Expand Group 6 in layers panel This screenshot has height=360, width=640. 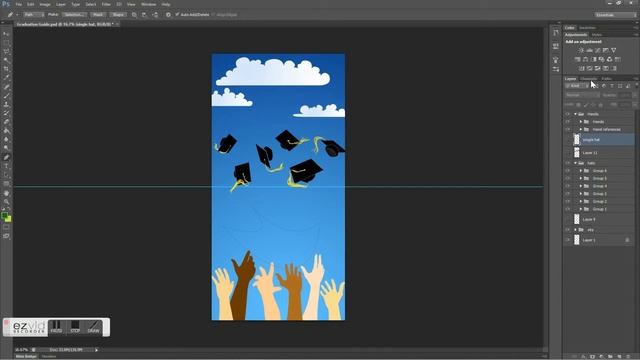(581, 171)
